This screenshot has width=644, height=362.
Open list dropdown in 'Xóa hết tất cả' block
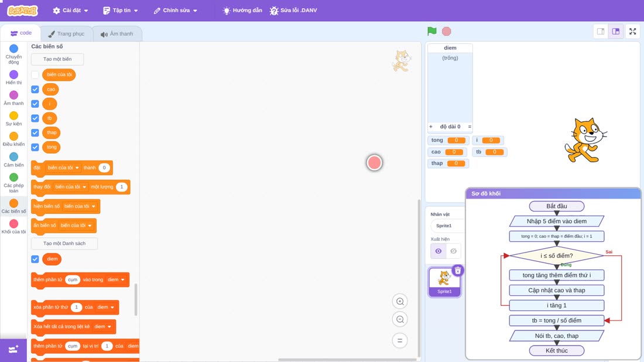click(102, 327)
